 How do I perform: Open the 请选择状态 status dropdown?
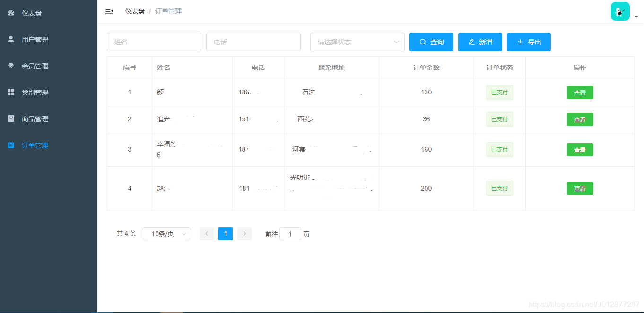tap(357, 42)
